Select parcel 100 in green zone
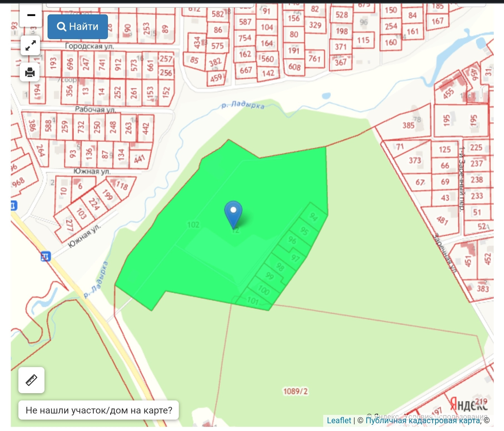This screenshot has width=504, height=431. point(263,290)
